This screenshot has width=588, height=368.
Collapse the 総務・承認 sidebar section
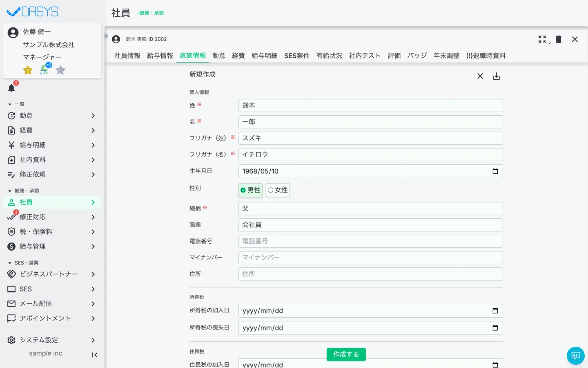coord(24,191)
